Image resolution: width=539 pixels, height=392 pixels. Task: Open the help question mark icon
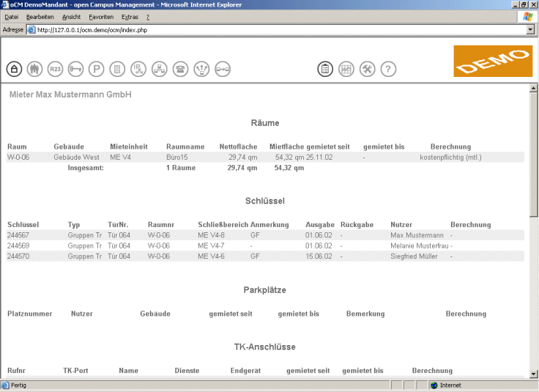389,69
